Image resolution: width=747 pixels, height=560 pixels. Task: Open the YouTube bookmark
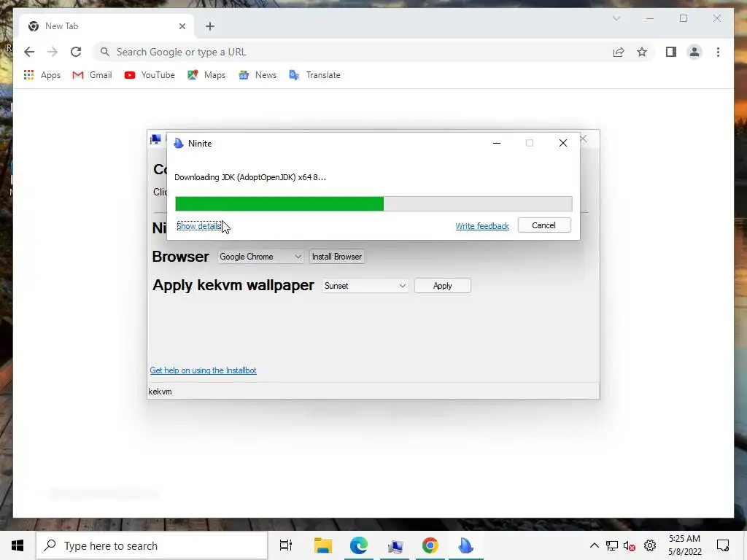click(149, 75)
